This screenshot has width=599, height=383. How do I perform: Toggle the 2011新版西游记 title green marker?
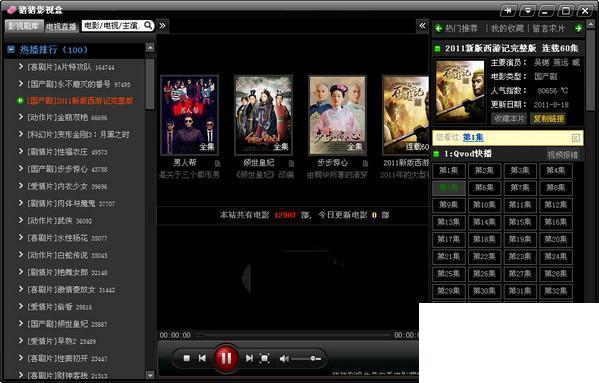click(437, 48)
